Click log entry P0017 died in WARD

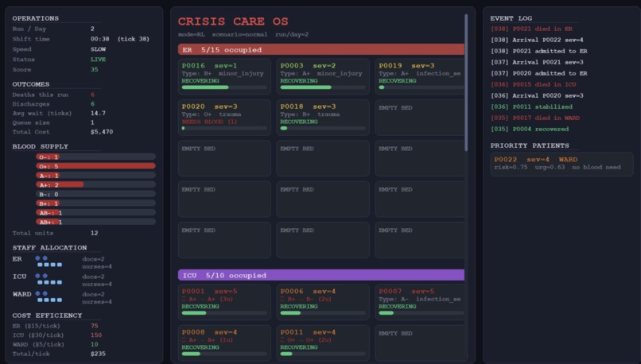point(535,118)
